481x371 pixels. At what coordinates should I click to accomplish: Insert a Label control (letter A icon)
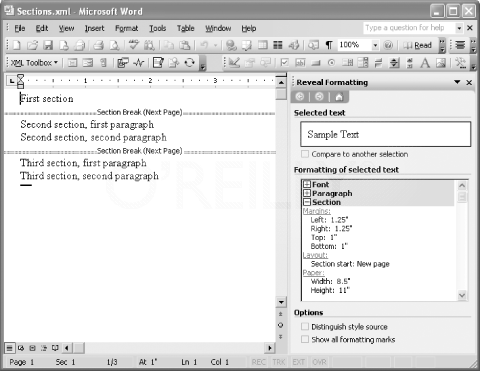pyautogui.click(x=425, y=63)
